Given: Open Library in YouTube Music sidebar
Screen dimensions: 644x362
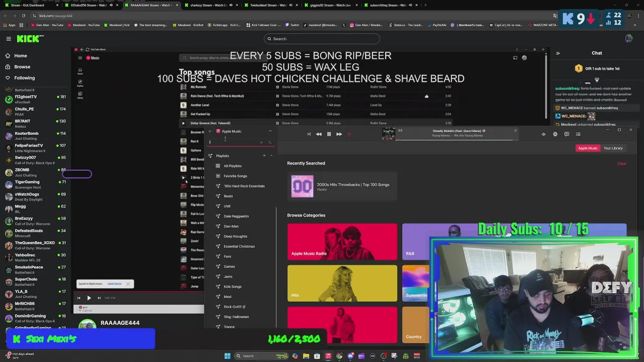Looking at the screenshot, I should [x=80, y=95].
